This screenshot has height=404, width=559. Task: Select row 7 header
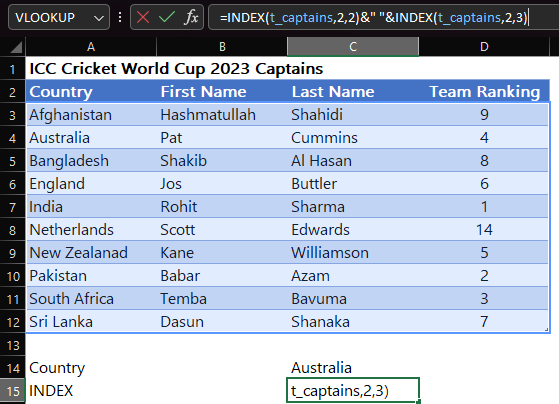(12, 207)
